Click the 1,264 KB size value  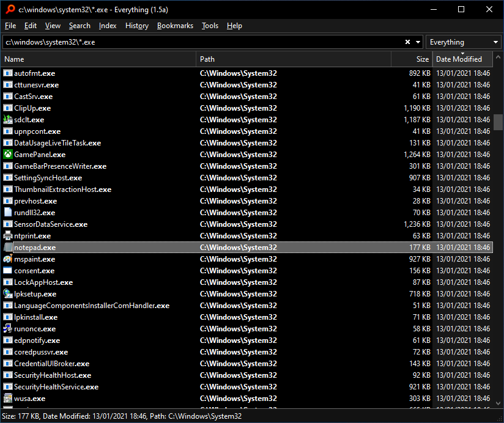coord(417,155)
